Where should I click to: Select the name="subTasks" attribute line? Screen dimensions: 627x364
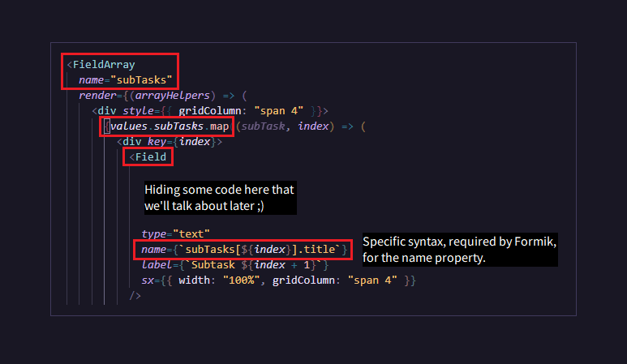tap(125, 80)
